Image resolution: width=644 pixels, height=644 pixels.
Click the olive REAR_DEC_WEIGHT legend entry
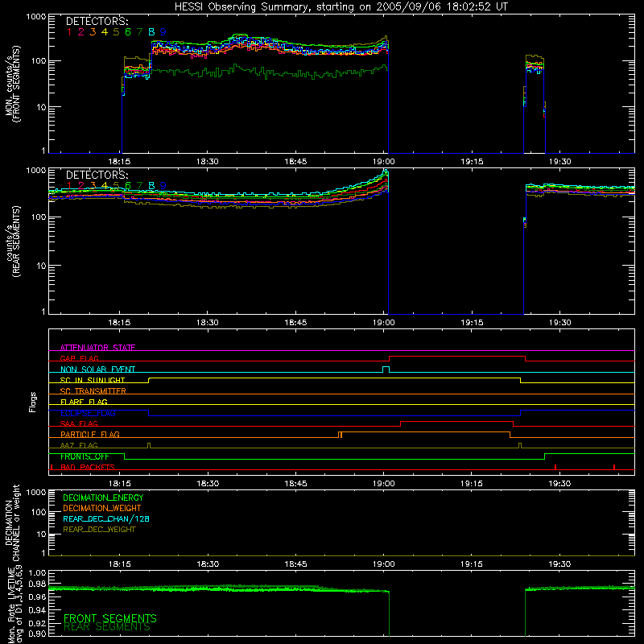99,530
